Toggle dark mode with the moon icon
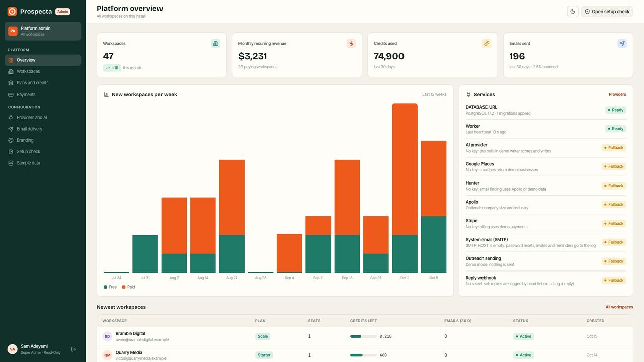 (x=573, y=11)
